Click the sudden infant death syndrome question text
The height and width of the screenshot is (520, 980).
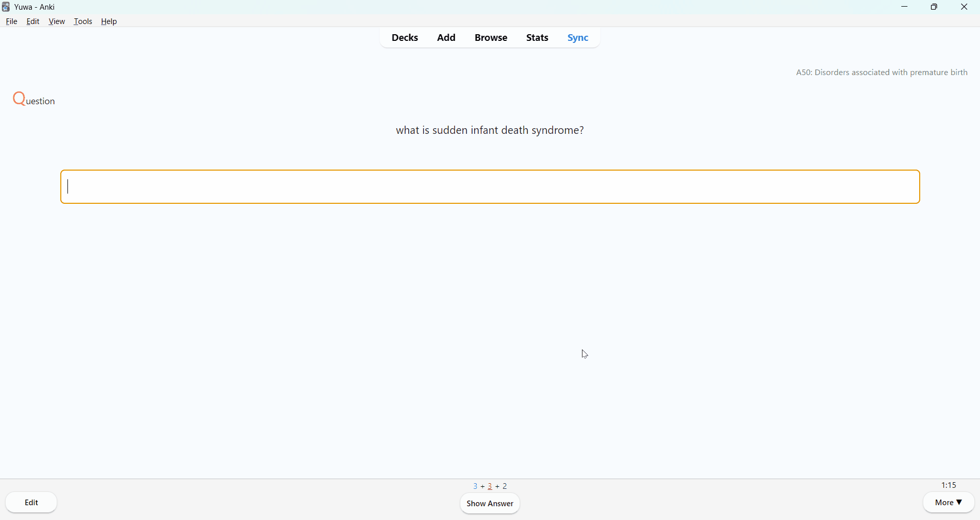(490, 131)
